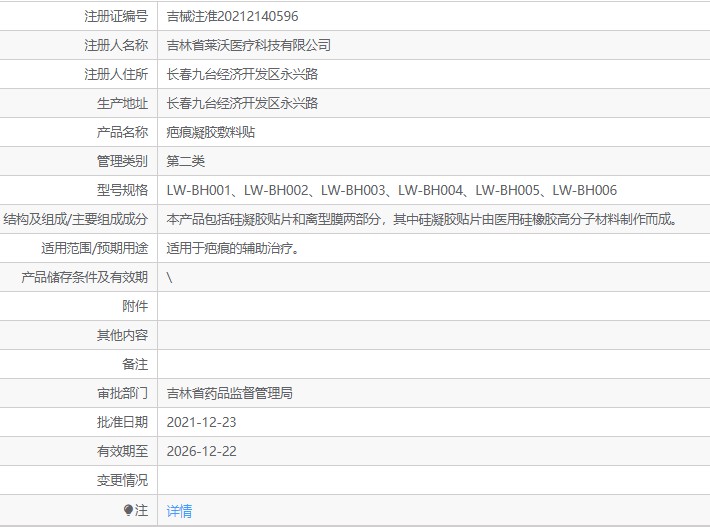Click the 管理类别 label

pos(122,161)
